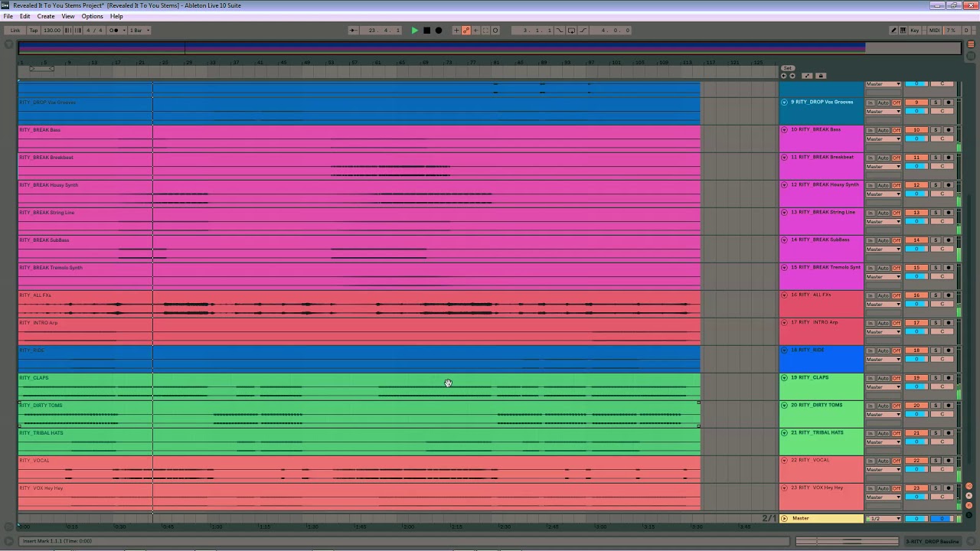Viewport: 980px width, 551px height.
Task: Toggle the computer MIDI keyboard icon
Action: (903, 31)
